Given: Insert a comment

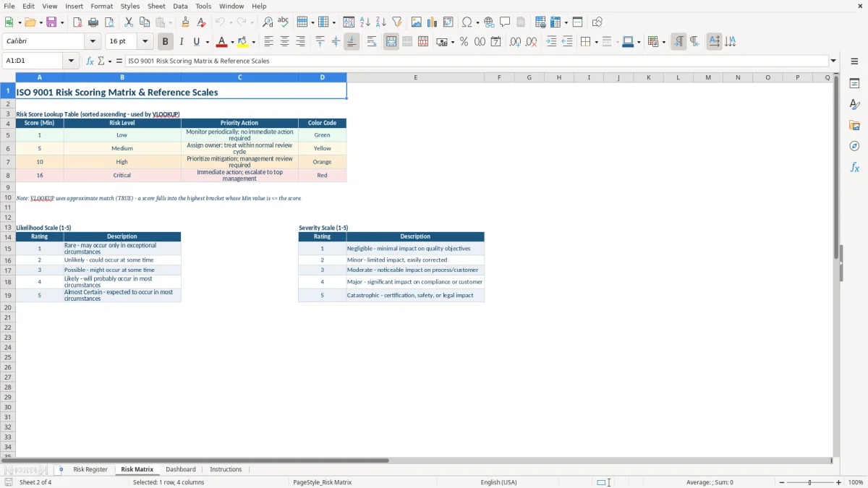Looking at the screenshot, I should (x=505, y=22).
